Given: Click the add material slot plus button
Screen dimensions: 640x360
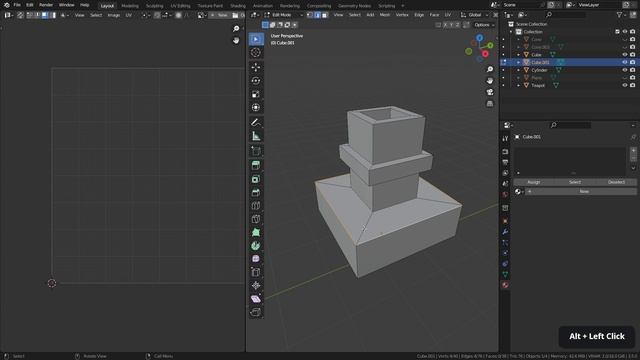Looking at the screenshot, I should [x=633, y=151].
